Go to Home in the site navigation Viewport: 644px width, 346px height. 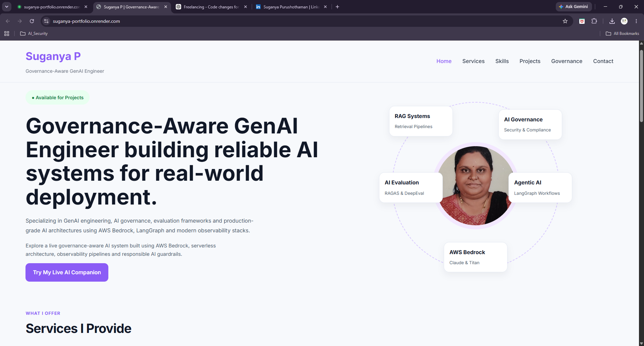click(444, 61)
